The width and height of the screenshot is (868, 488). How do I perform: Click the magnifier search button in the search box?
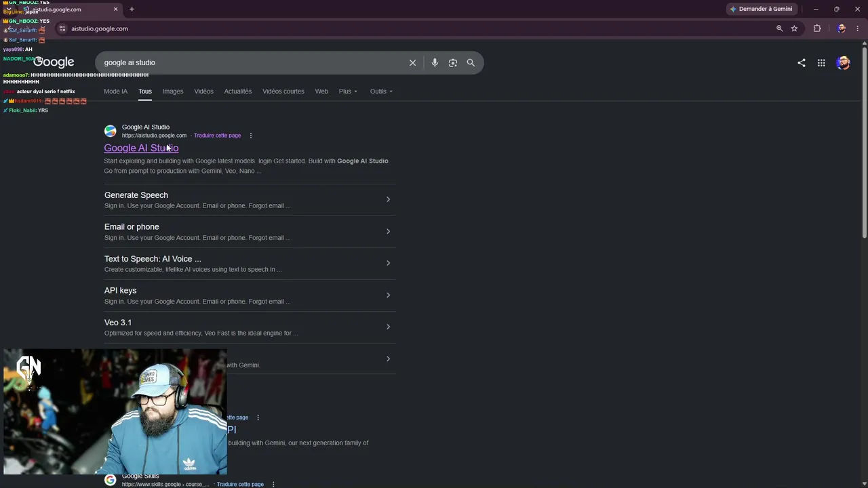pyautogui.click(x=471, y=62)
